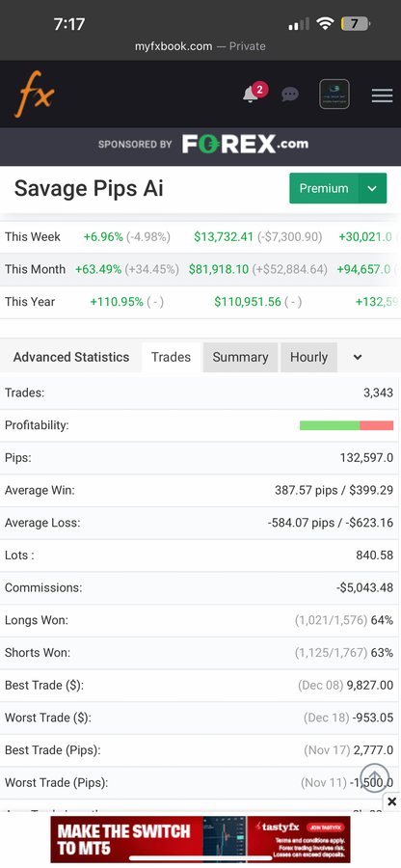Viewport: 401px width, 868px height.
Task: Open the user profile avatar
Action: click(x=334, y=95)
